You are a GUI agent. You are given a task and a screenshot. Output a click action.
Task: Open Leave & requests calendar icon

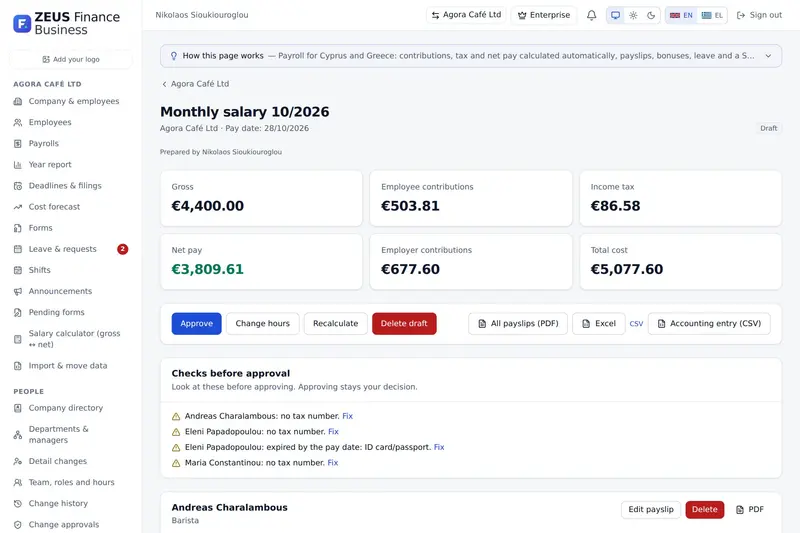click(x=18, y=249)
